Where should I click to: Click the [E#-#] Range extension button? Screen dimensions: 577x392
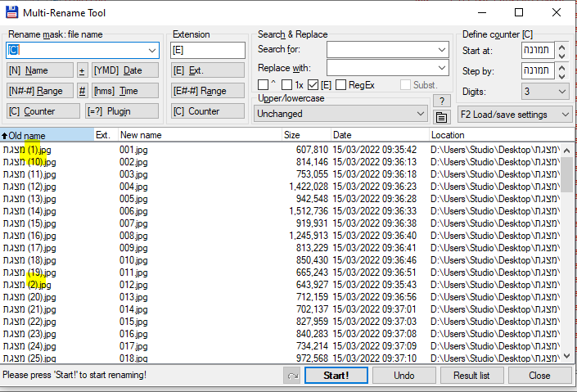tap(208, 91)
